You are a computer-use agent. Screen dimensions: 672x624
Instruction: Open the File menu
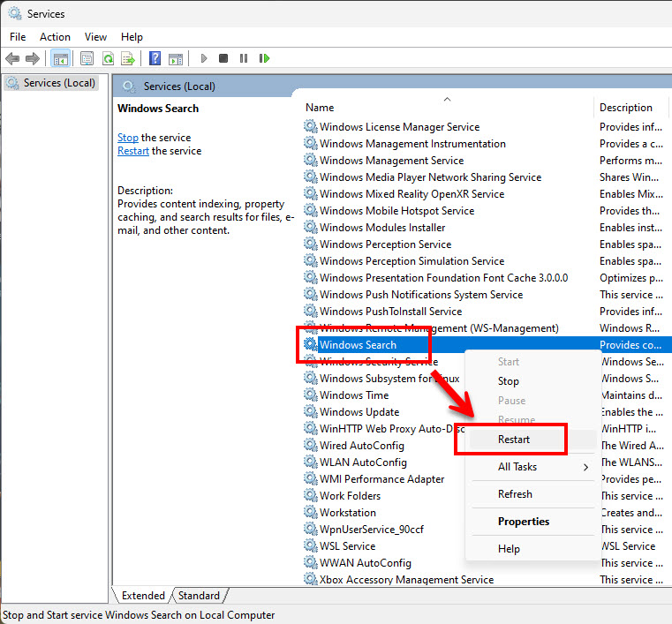tap(18, 37)
